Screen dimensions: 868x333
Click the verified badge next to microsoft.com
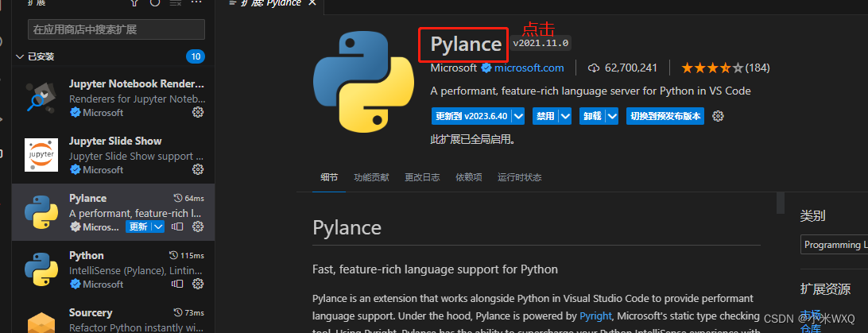(x=486, y=68)
